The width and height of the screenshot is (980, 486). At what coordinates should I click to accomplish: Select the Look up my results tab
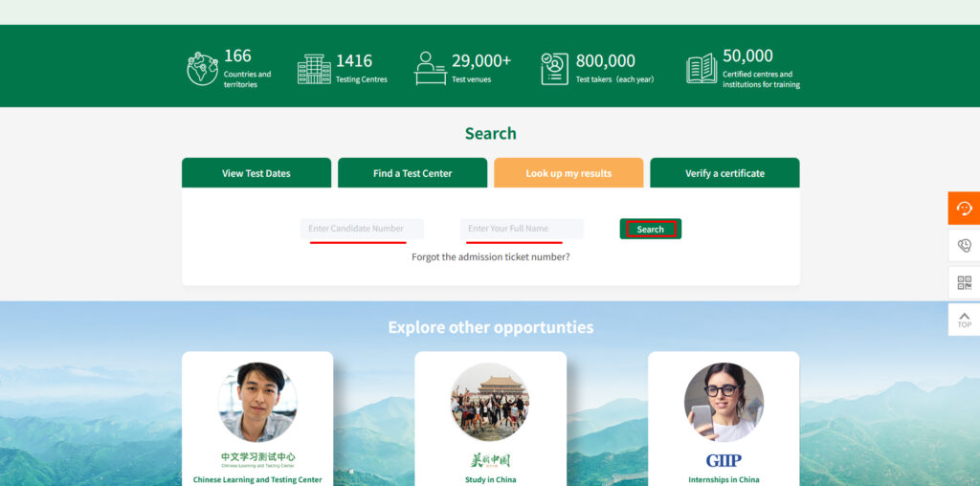568,173
